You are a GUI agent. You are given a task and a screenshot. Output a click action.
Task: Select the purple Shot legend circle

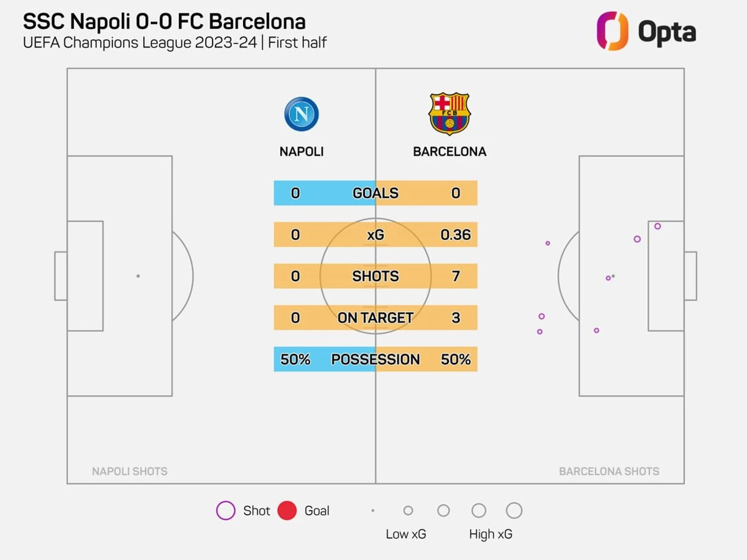[226, 510]
